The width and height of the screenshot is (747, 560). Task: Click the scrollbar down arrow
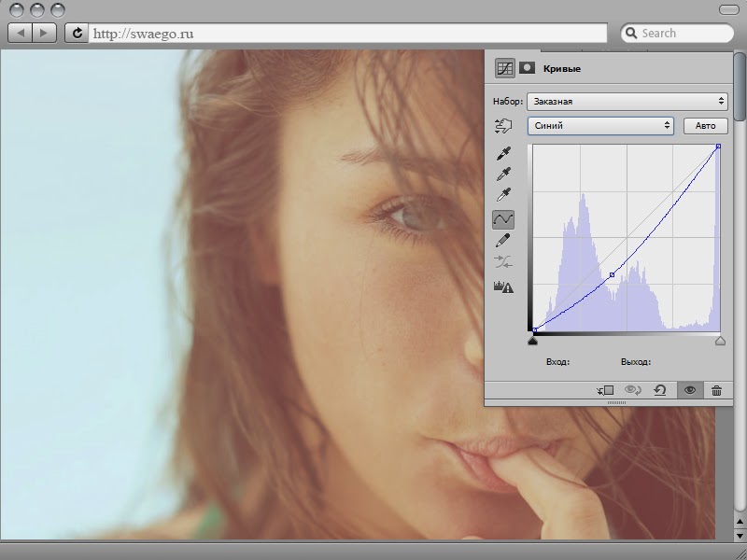tap(740, 535)
